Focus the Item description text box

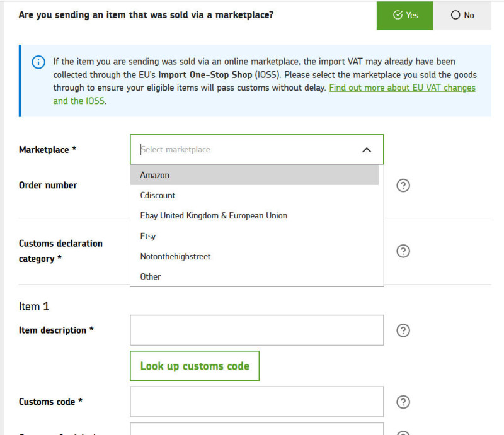[257, 330]
